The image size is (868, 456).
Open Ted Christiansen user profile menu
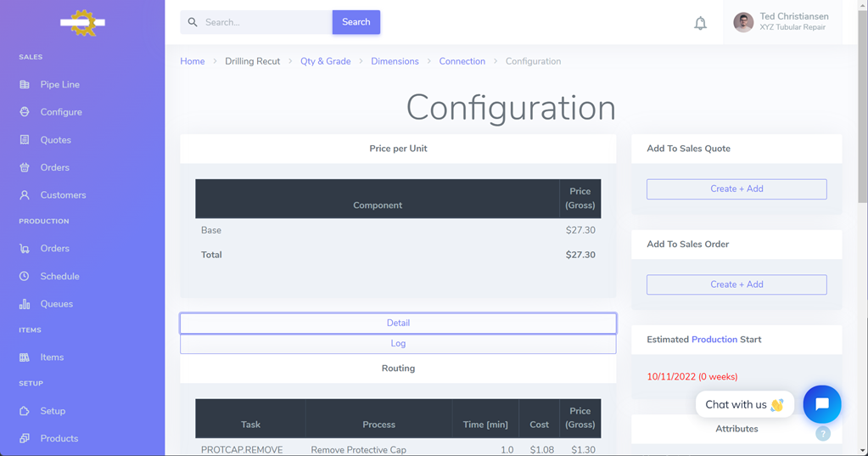tap(781, 23)
